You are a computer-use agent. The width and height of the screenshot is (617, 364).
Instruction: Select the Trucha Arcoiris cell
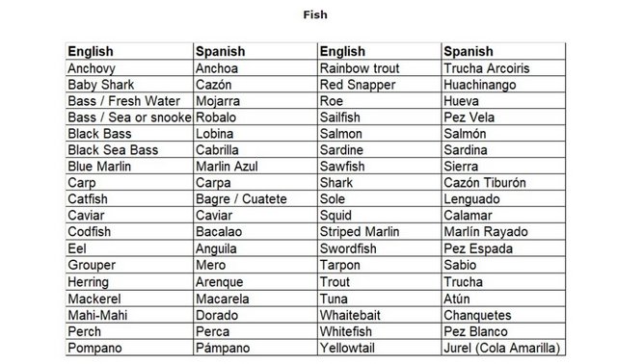click(503, 68)
